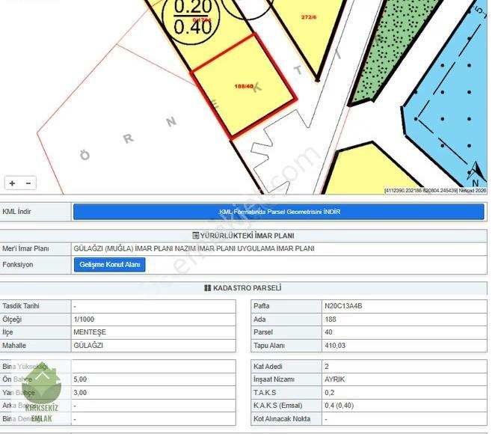Zoom out the map with minus button

pos(28,183)
